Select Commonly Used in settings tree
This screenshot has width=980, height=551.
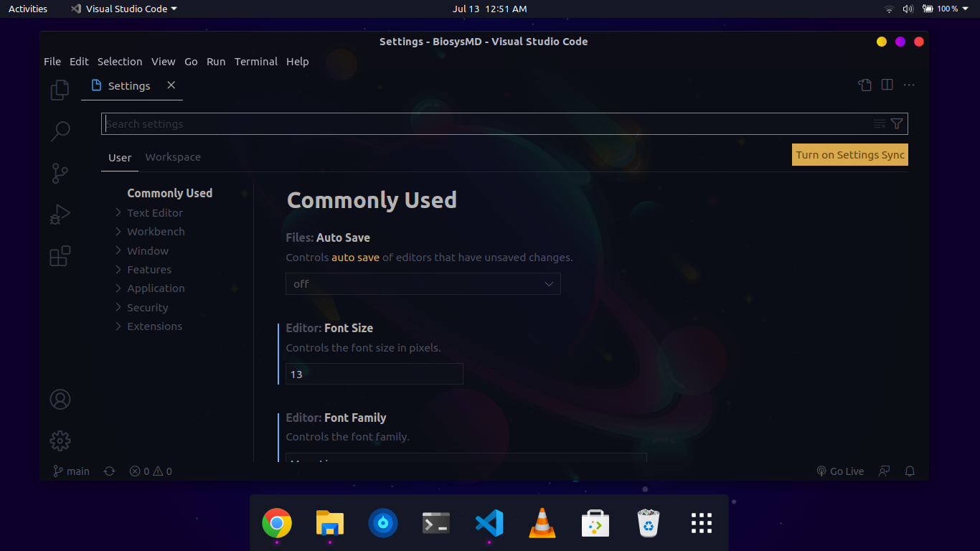(170, 193)
